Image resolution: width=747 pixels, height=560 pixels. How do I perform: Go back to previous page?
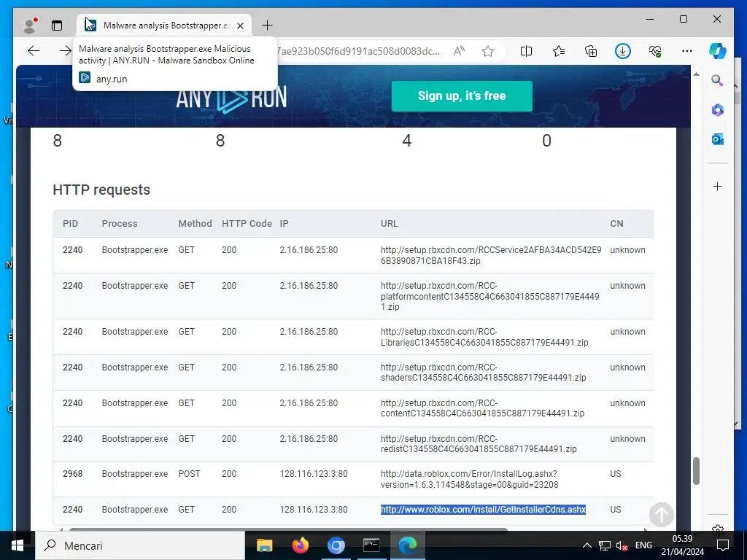click(34, 51)
